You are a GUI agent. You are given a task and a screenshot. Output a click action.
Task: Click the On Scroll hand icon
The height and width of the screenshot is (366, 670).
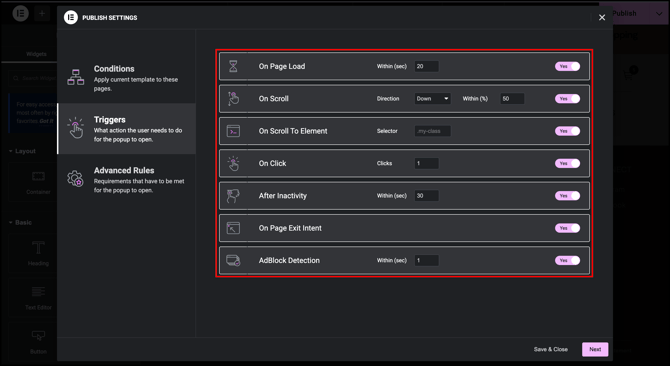pos(233,99)
